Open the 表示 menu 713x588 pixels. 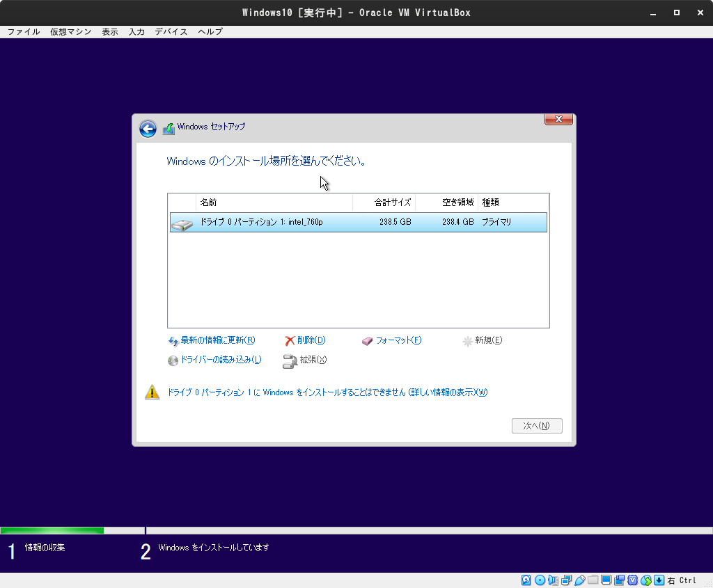[110, 32]
